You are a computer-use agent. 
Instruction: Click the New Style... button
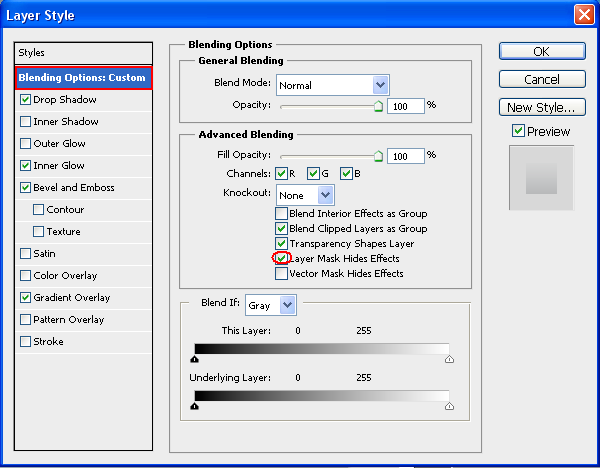[542, 108]
